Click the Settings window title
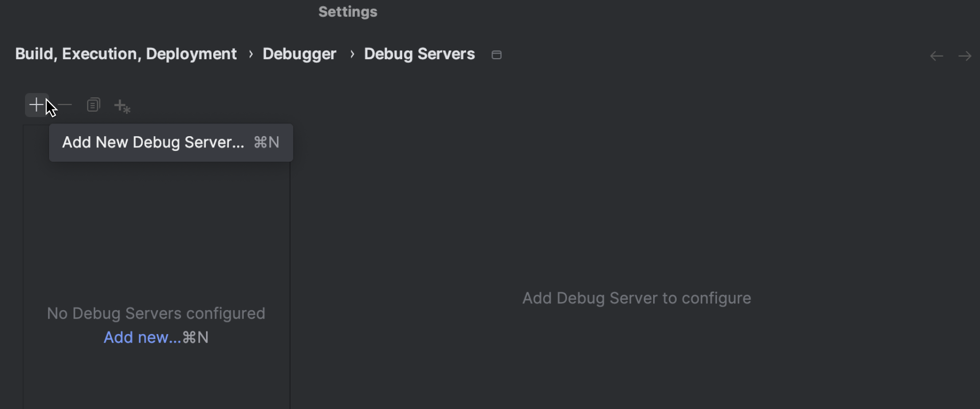The image size is (980, 409). (348, 12)
